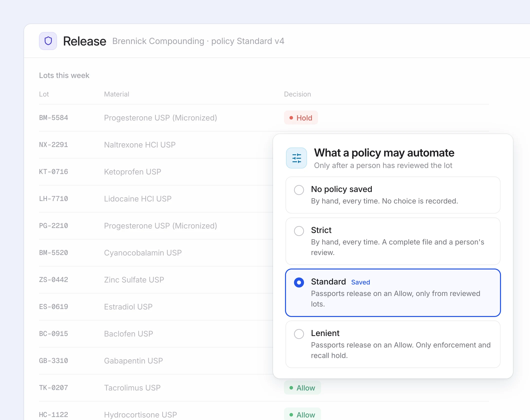Click lot number ZS-0442
The height and width of the screenshot is (420, 530).
point(54,280)
